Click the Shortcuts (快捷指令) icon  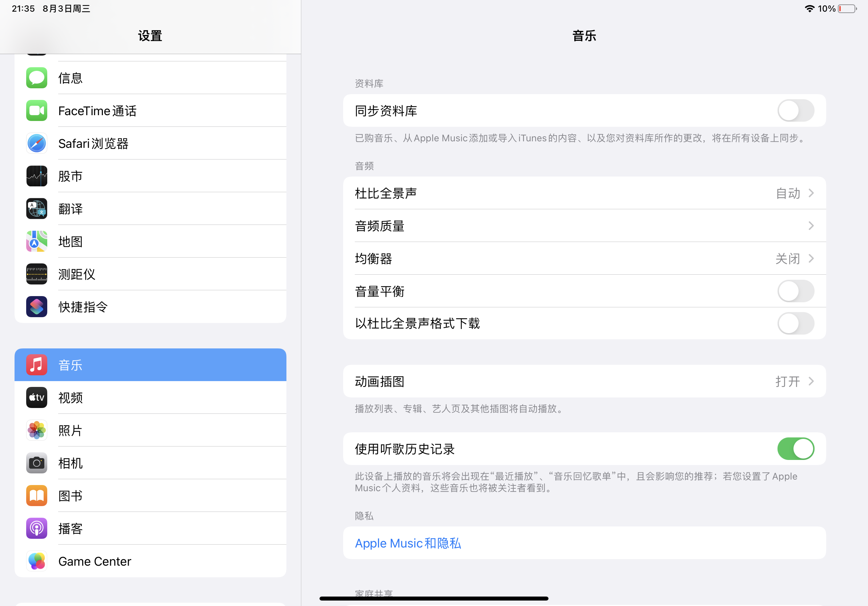pyautogui.click(x=37, y=307)
